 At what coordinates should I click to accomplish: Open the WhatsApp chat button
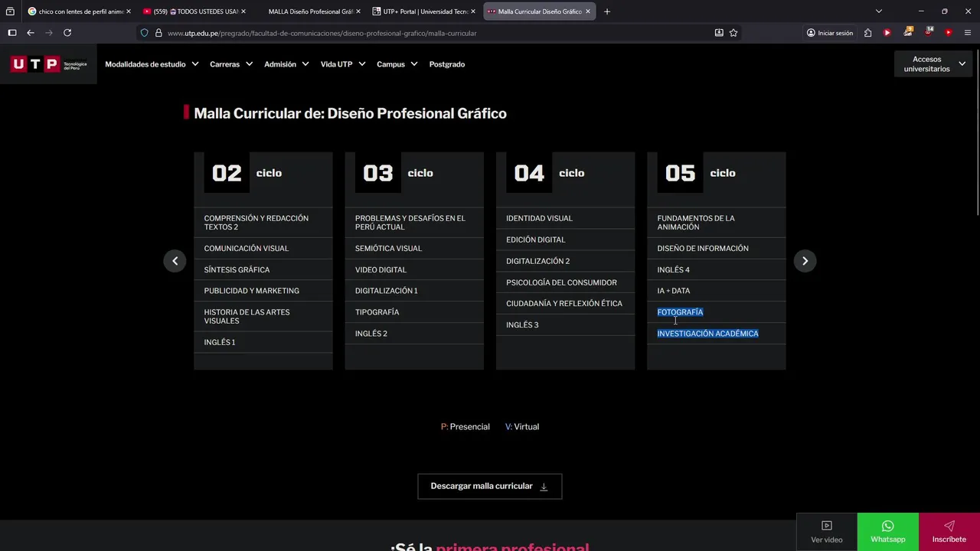point(887,532)
